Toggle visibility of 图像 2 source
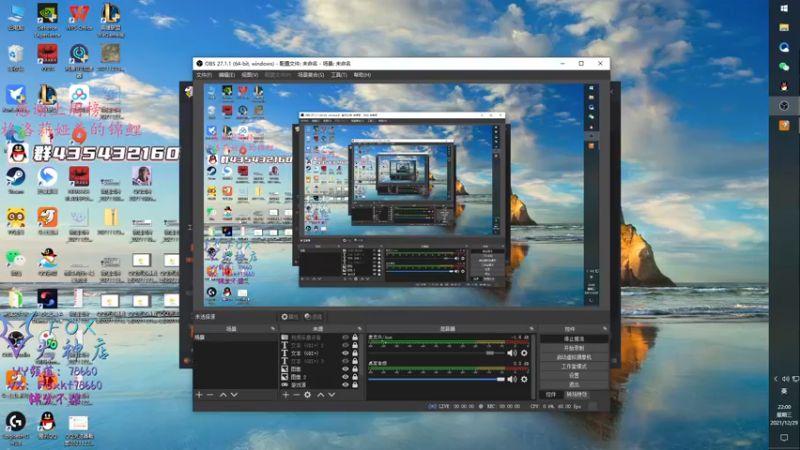 [x=345, y=377]
